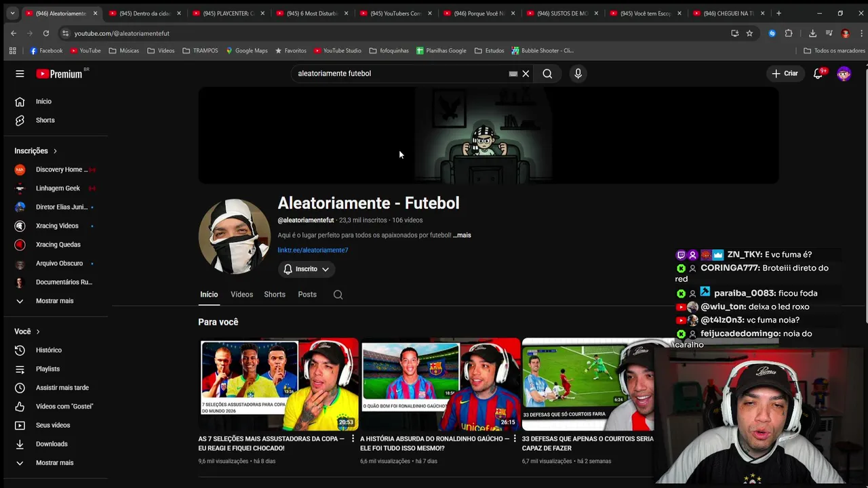Open the notifications bell
The width and height of the screenshot is (868, 488).
click(818, 73)
